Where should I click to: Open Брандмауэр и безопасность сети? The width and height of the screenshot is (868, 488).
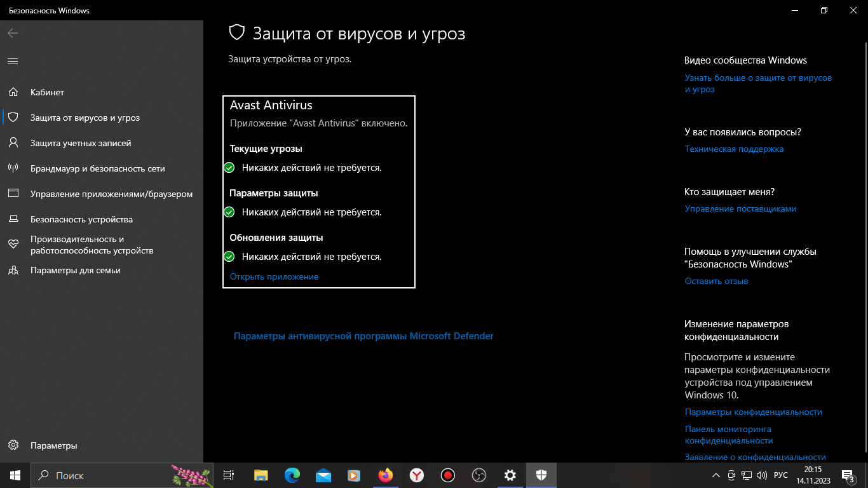click(102, 168)
